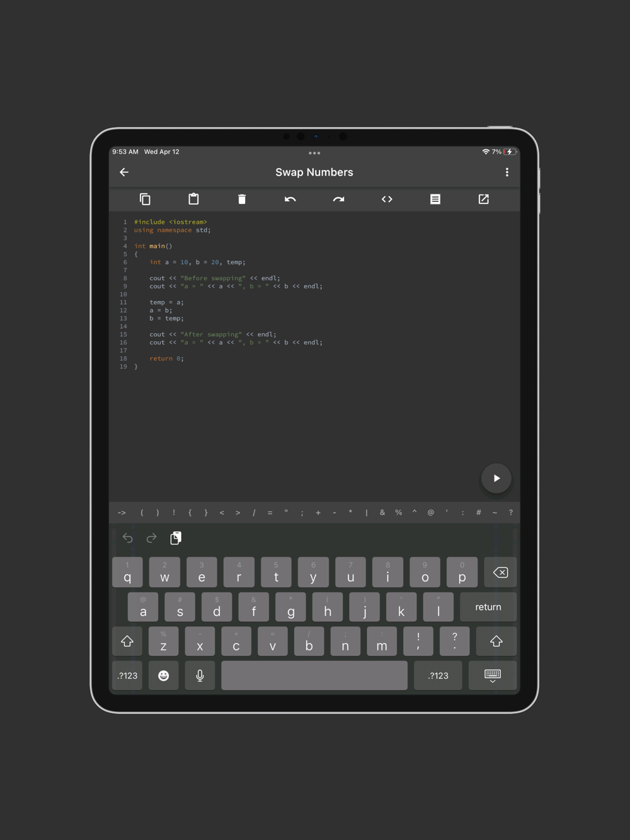This screenshot has width=630, height=840.
Task: Toggle the left shift key
Action: click(x=127, y=641)
